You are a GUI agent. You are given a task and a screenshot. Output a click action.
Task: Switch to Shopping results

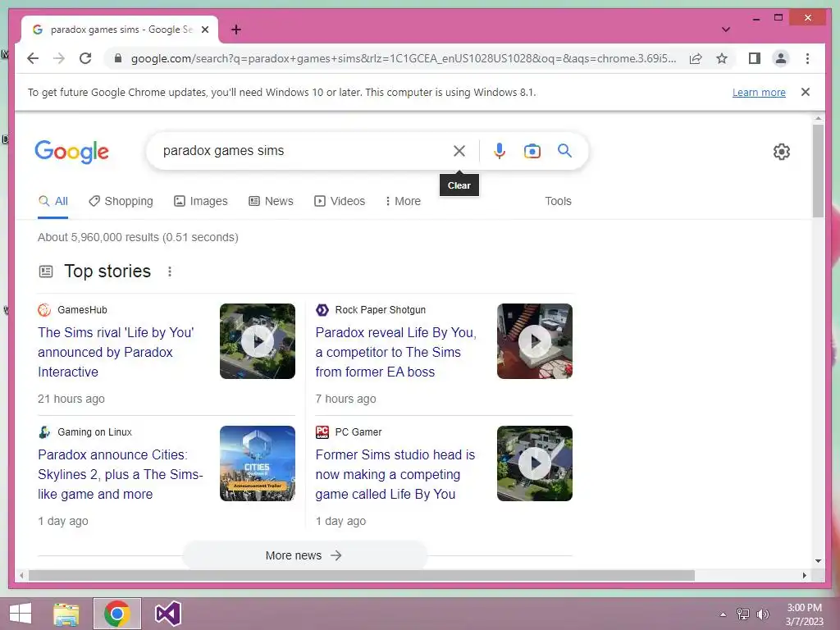point(121,202)
